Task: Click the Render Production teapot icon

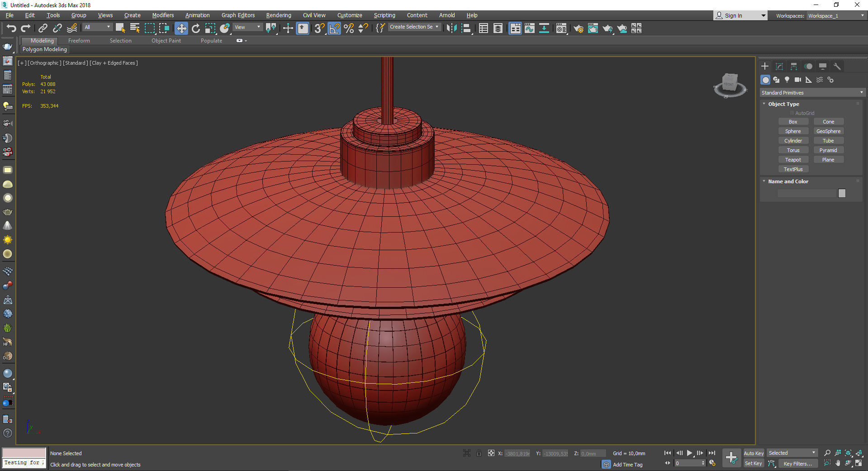Action: click(607, 28)
